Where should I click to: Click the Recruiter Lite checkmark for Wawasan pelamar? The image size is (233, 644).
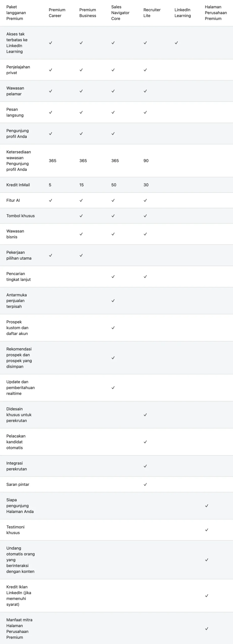pyautogui.click(x=145, y=91)
